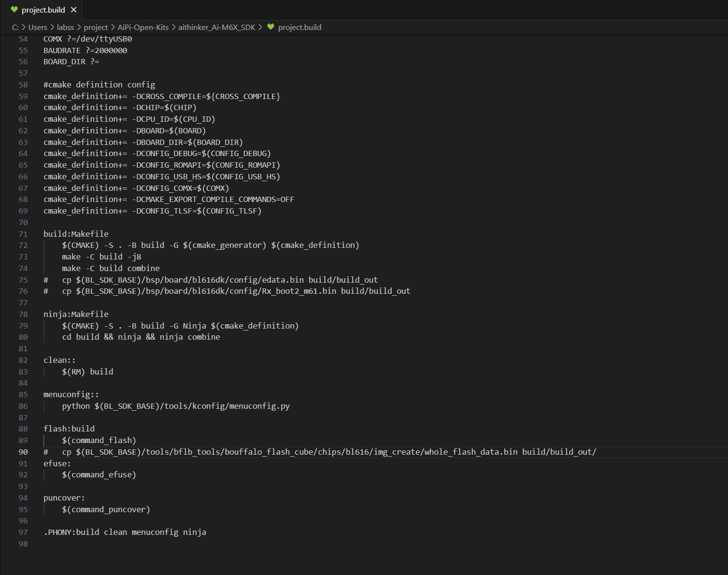The height and width of the screenshot is (575, 728).
Task: Click the '-DBOARD=$(BOARD)' line
Action: (x=125, y=131)
